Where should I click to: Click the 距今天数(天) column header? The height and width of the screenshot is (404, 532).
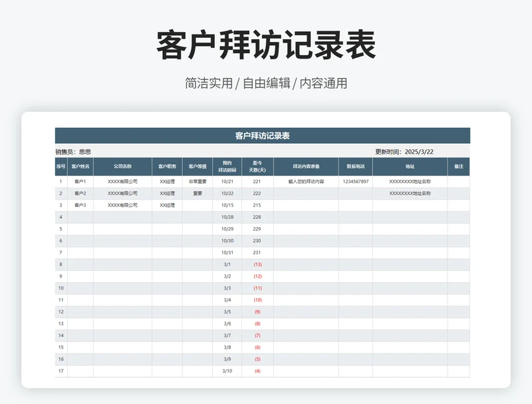coord(257,166)
